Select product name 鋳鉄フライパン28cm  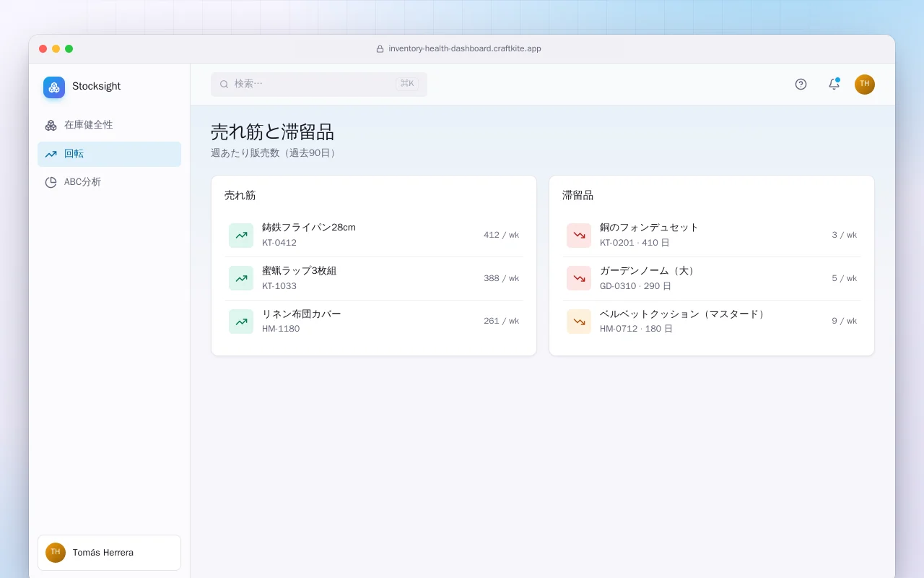(309, 228)
